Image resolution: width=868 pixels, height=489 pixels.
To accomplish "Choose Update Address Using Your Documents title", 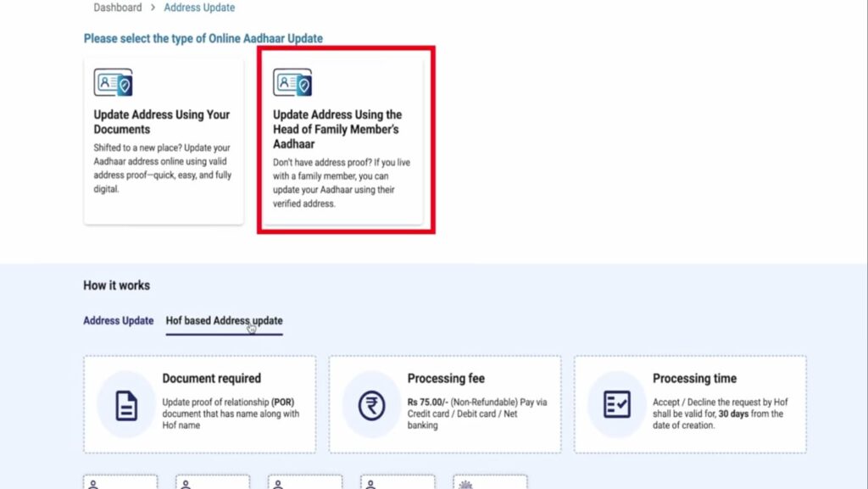I will [x=161, y=122].
